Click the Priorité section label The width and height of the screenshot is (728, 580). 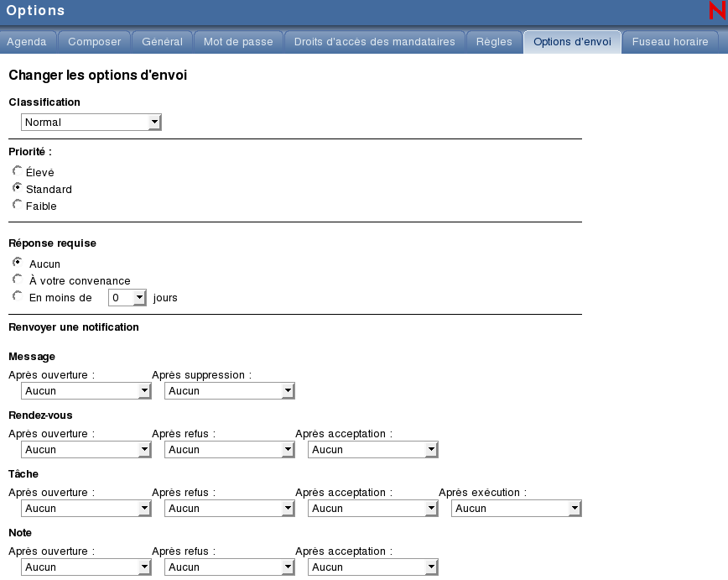[x=30, y=152]
